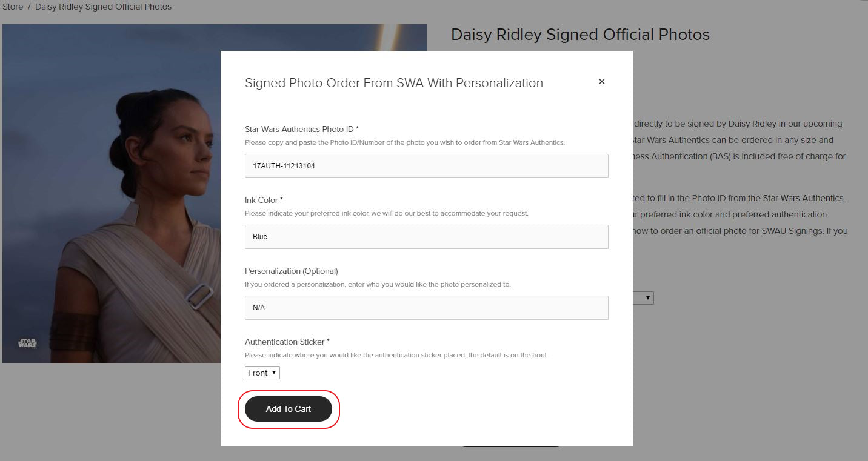Go to the Store breadcrumb link

pyautogui.click(x=13, y=7)
